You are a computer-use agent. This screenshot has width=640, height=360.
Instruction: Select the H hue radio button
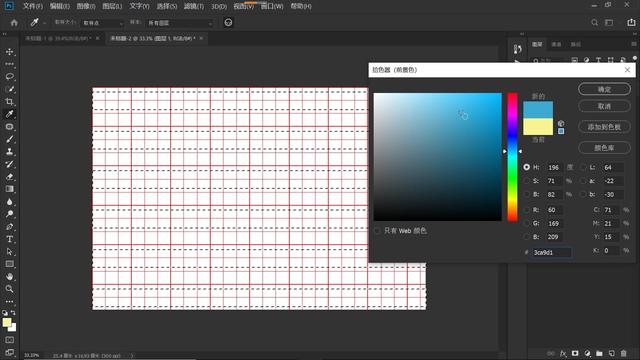(x=527, y=167)
